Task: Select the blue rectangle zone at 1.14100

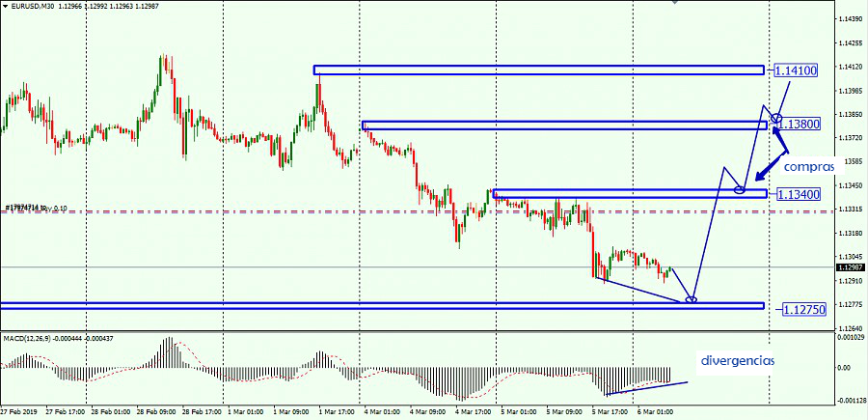Action: pos(538,70)
